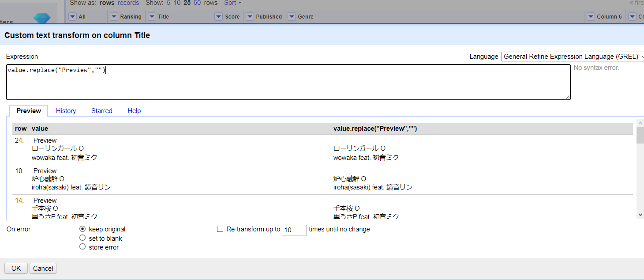This screenshot has width=644, height=280.
Task: Click the Published column menu arrow
Action: [x=250, y=17]
